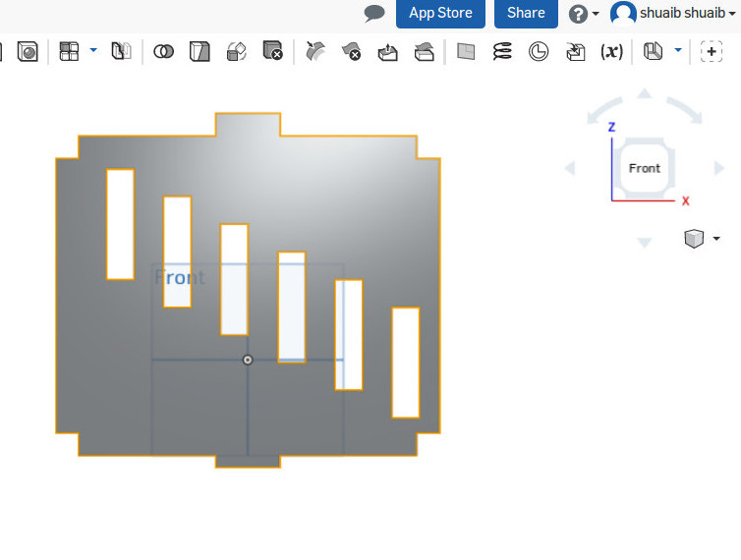
Task: Open the sheet metal tool dropdown arrow
Action: (678, 50)
